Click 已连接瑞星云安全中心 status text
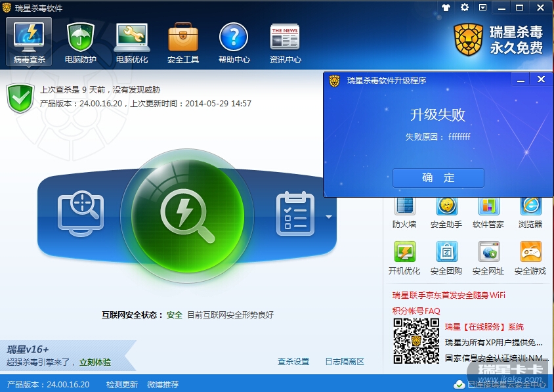554x392 pixels. [507, 385]
